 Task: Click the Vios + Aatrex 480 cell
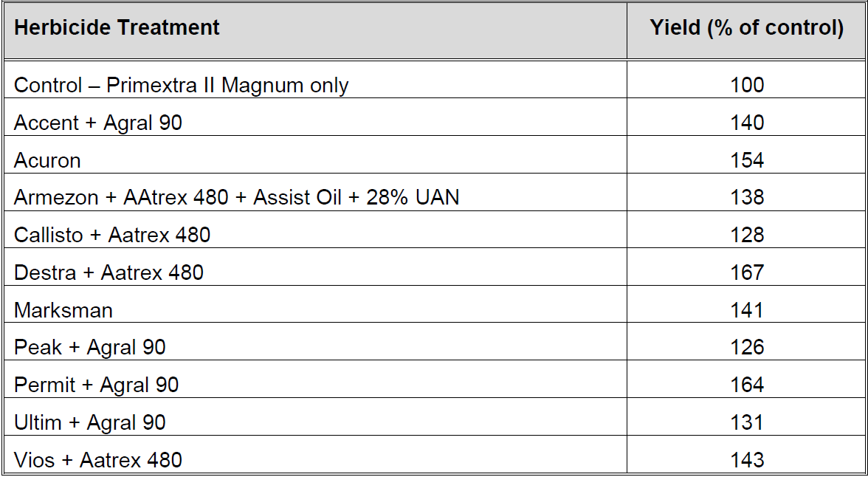point(98,460)
